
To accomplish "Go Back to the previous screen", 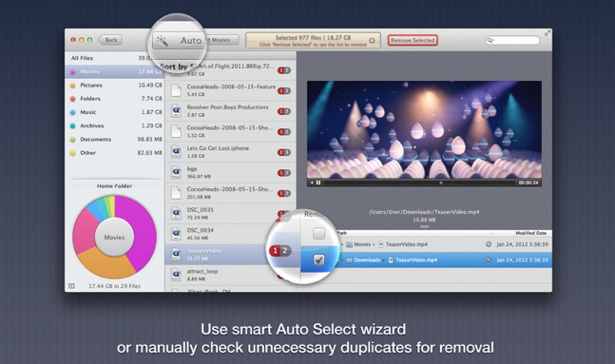I will click(x=110, y=40).
